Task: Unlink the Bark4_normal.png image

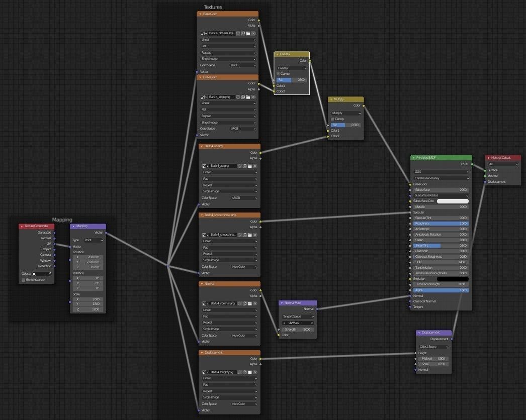Action: [x=255, y=303]
